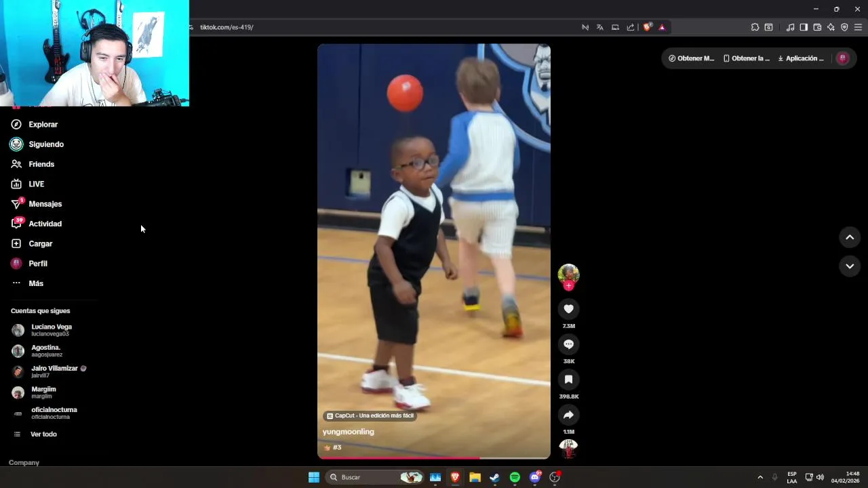Open the Leo AI sparkle icon
Screen dimensions: 868x488
click(831, 27)
